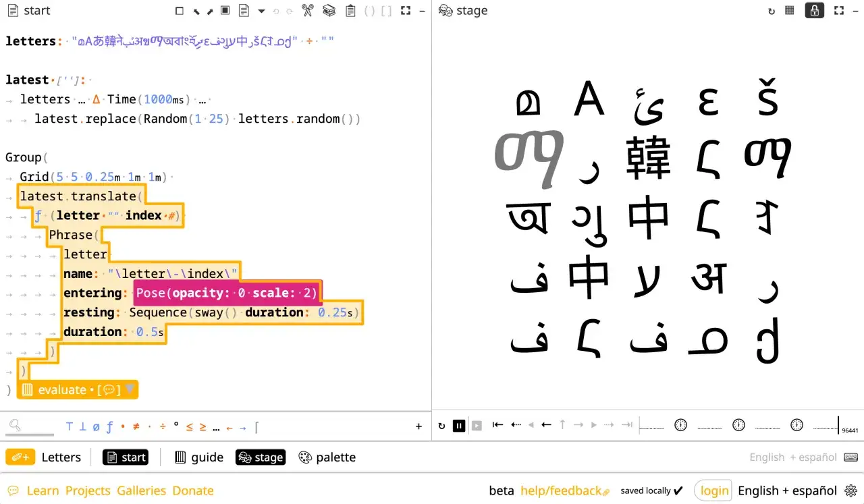Click the grayed play button in timeline controls
The width and height of the screenshot is (864, 504).
point(477,426)
